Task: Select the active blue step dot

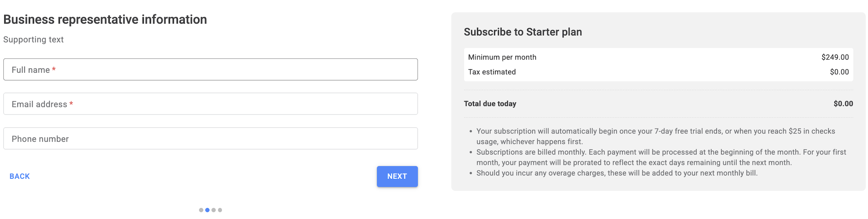Action: pos(208,210)
